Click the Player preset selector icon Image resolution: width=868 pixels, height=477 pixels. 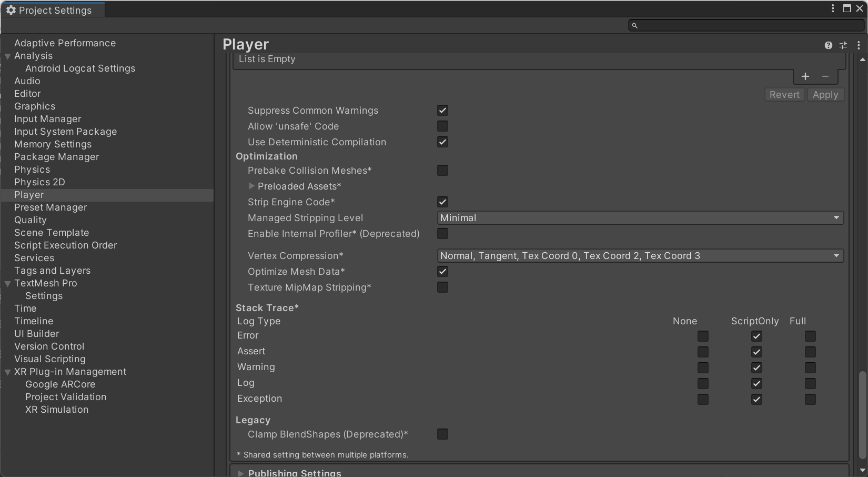point(843,45)
